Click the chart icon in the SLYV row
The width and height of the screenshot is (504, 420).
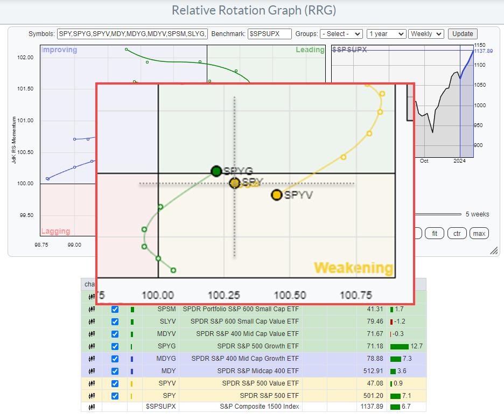coord(91,322)
